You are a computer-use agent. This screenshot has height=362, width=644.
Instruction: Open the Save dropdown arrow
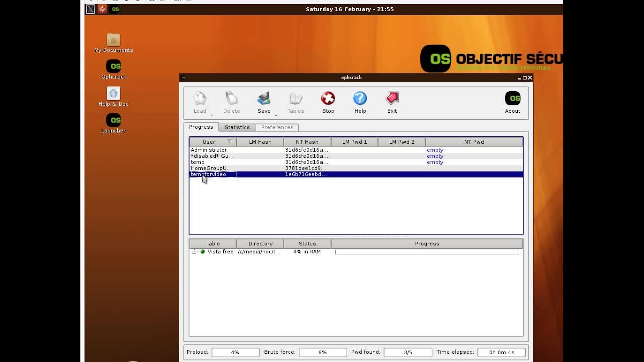[x=276, y=115]
